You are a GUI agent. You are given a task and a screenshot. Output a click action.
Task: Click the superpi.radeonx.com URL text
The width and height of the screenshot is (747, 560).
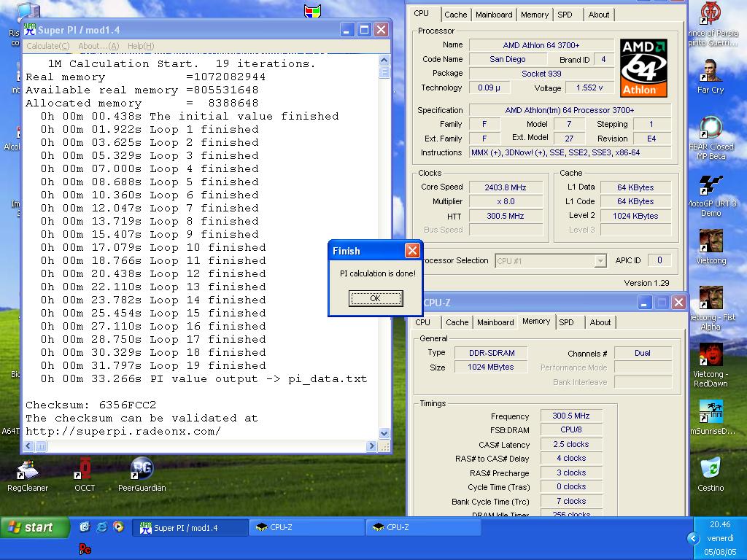pyautogui.click(x=123, y=431)
